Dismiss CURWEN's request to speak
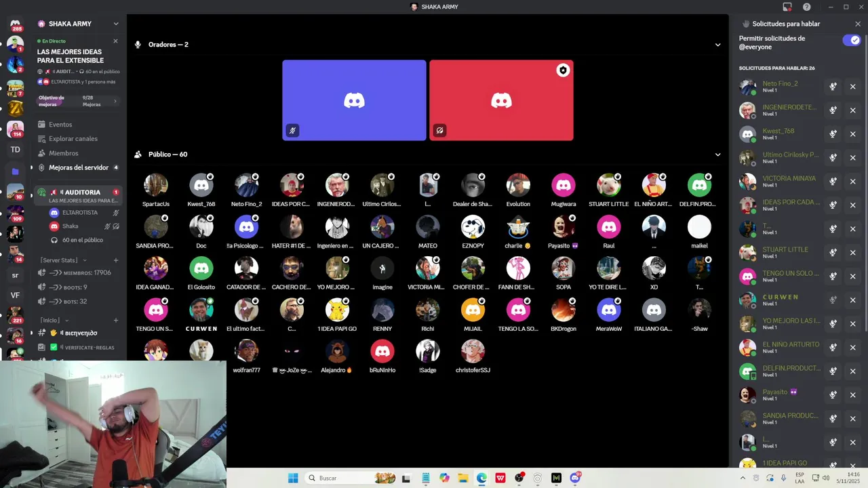868x488 pixels. tap(853, 300)
